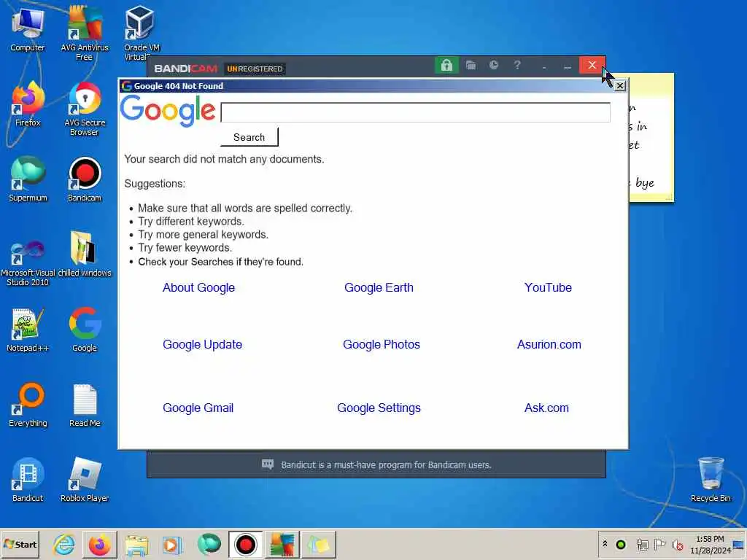
Task: Open Microsoft Visual Studio 2010 shortcut
Action: click(x=28, y=262)
